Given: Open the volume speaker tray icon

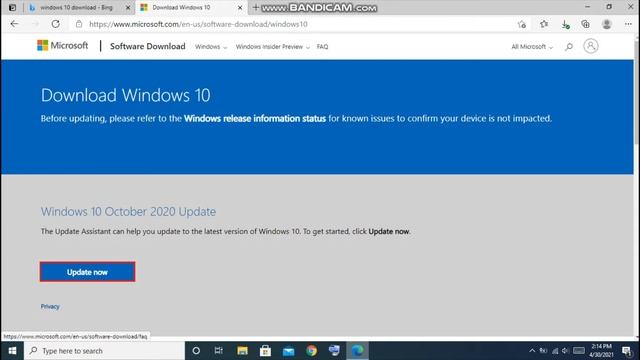Looking at the screenshot, I should (x=565, y=351).
